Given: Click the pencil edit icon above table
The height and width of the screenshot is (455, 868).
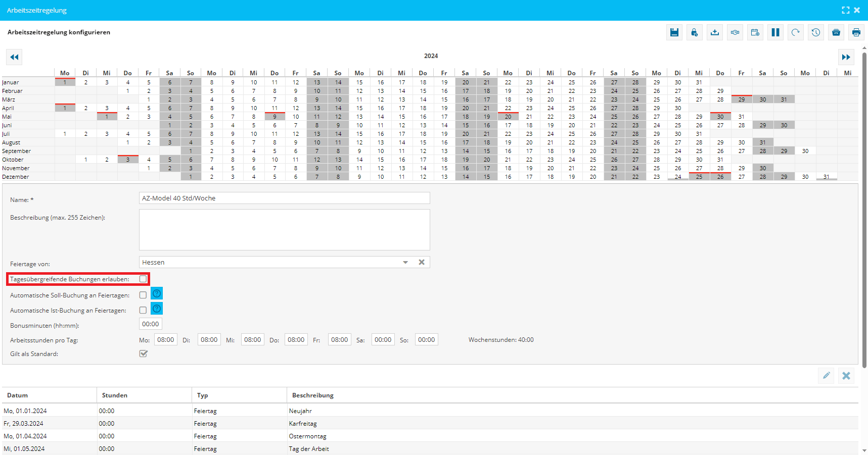Looking at the screenshot, I should tap(826, 376).
